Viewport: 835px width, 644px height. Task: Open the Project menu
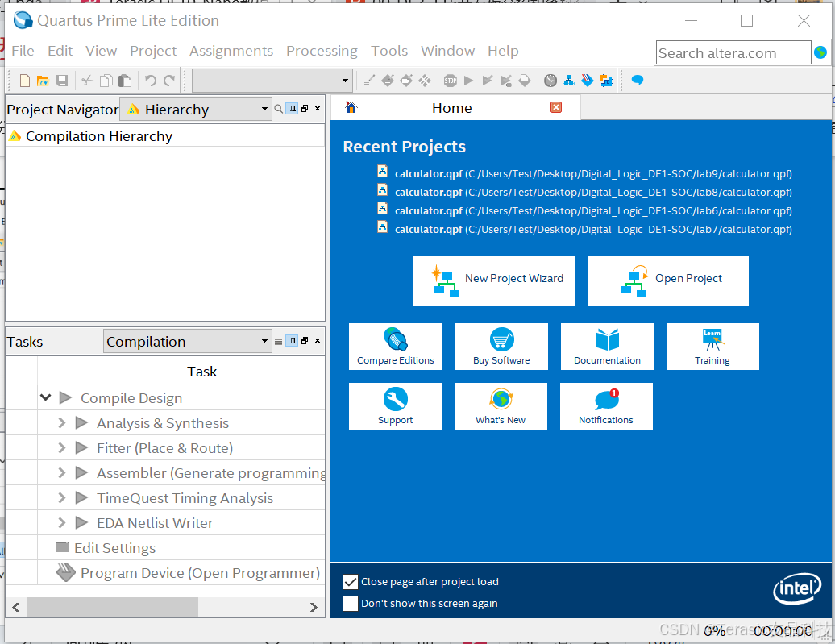point(153,51)
